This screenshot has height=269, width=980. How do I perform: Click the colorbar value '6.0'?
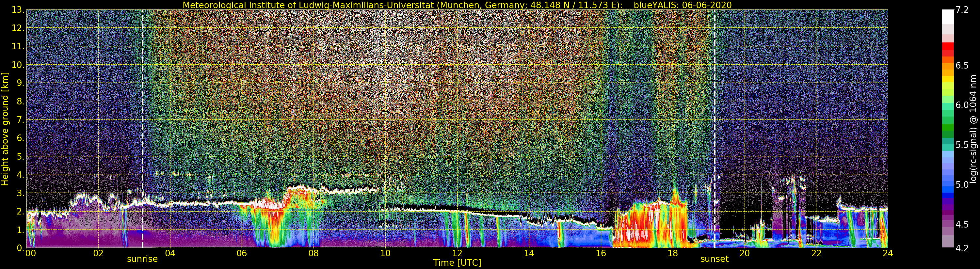coord(962,105)
